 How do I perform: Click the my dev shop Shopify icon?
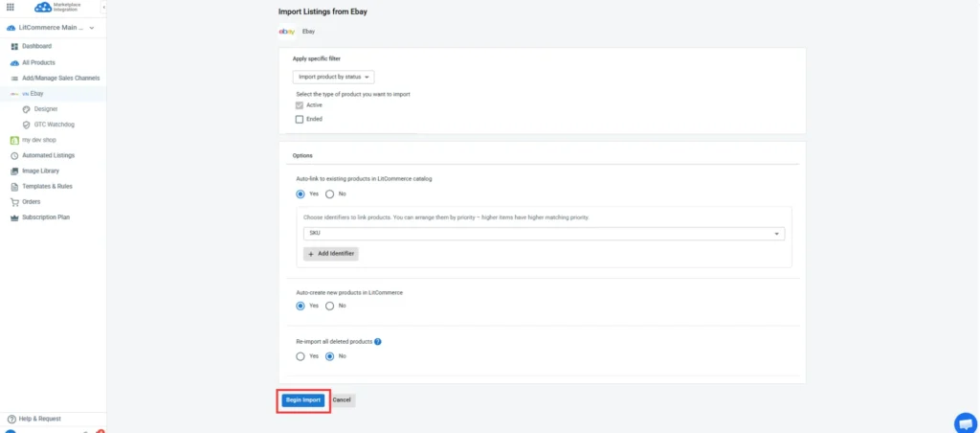pyautogui.click(x=15, y=140)
